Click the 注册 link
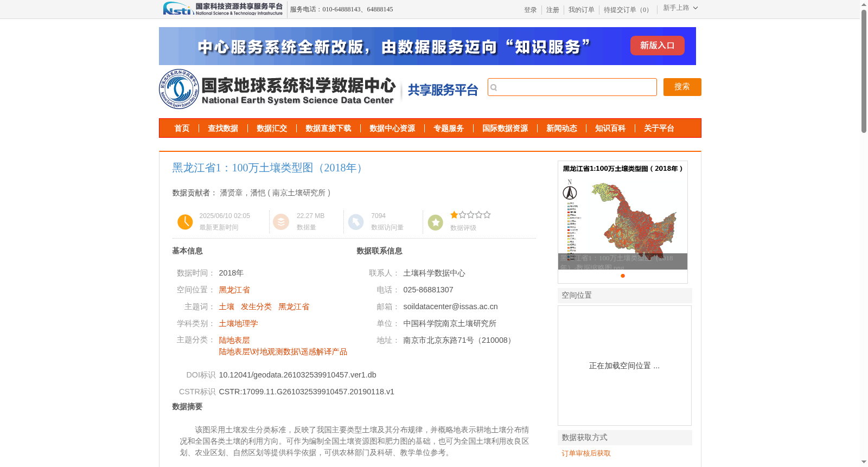Image resolution: width=868 pixels, height=467 pixels. pyautogui.click(x=553, y=10)
